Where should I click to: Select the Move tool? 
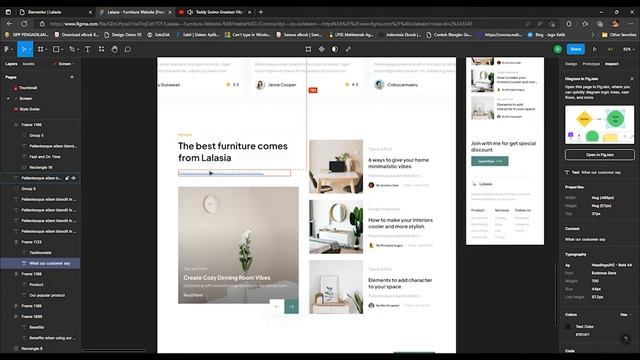[24, 49]
